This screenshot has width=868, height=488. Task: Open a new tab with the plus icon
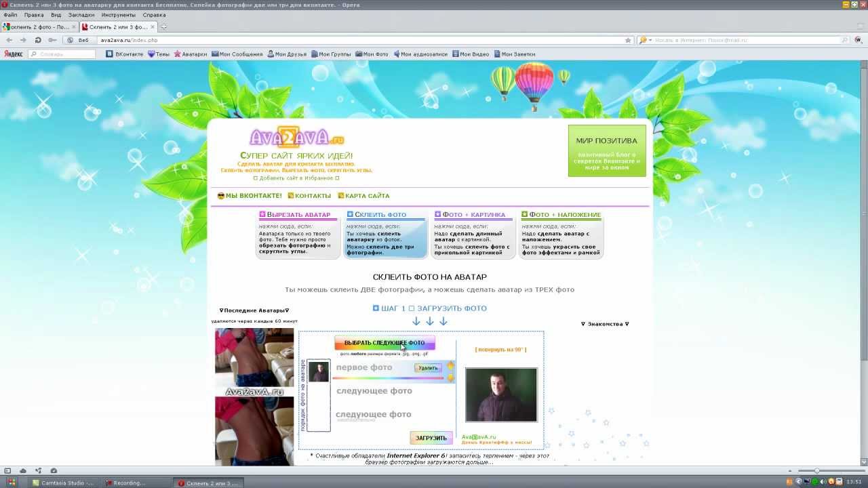[x=163, y=27]
